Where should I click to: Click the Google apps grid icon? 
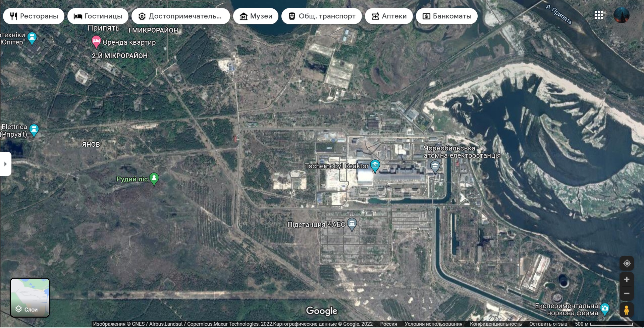(x=599, y=15)
